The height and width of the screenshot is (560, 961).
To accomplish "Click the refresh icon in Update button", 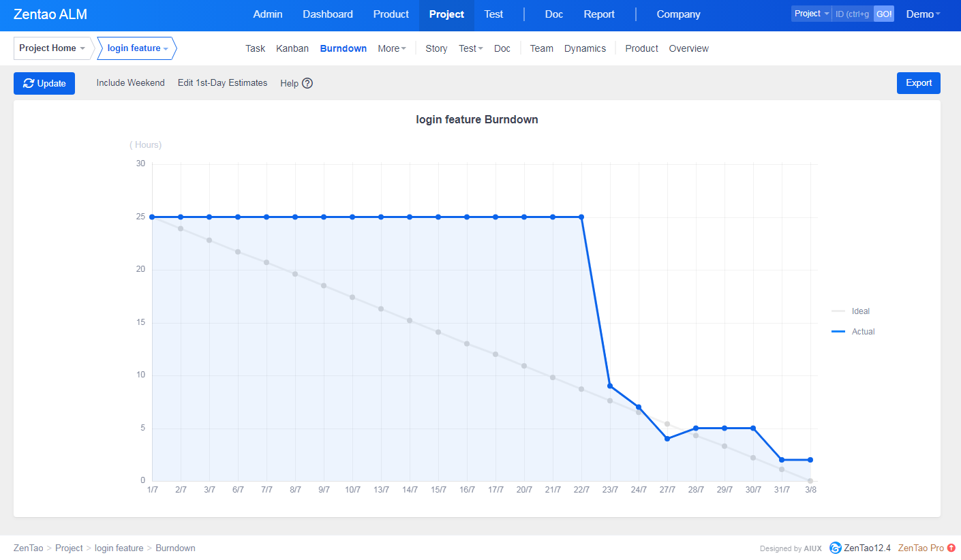I will pyautogui.click(x=29, y=83).
